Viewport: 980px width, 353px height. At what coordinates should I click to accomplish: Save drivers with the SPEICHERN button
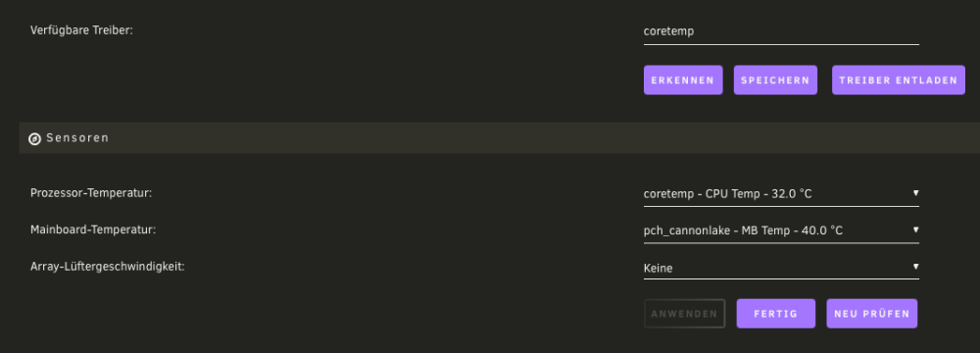[x=775, y=80]
